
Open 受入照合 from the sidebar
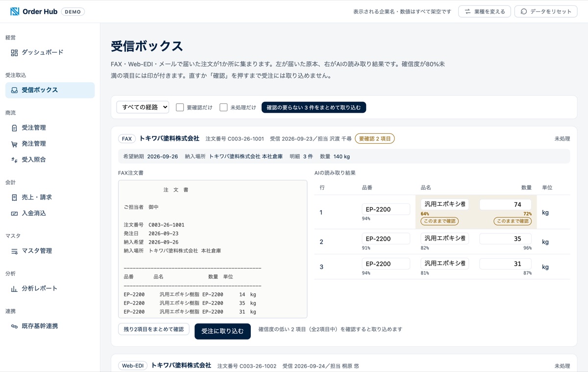click(x=50, y=160)
